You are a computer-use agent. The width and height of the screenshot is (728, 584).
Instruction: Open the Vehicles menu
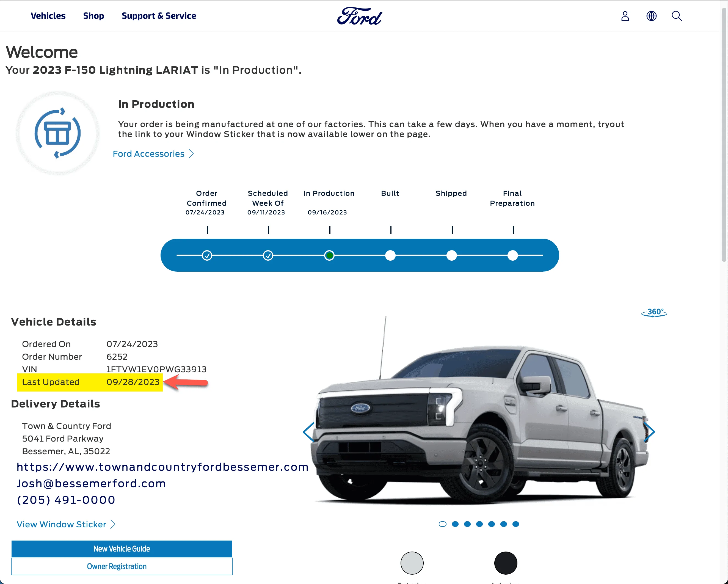tap(48, 16)
